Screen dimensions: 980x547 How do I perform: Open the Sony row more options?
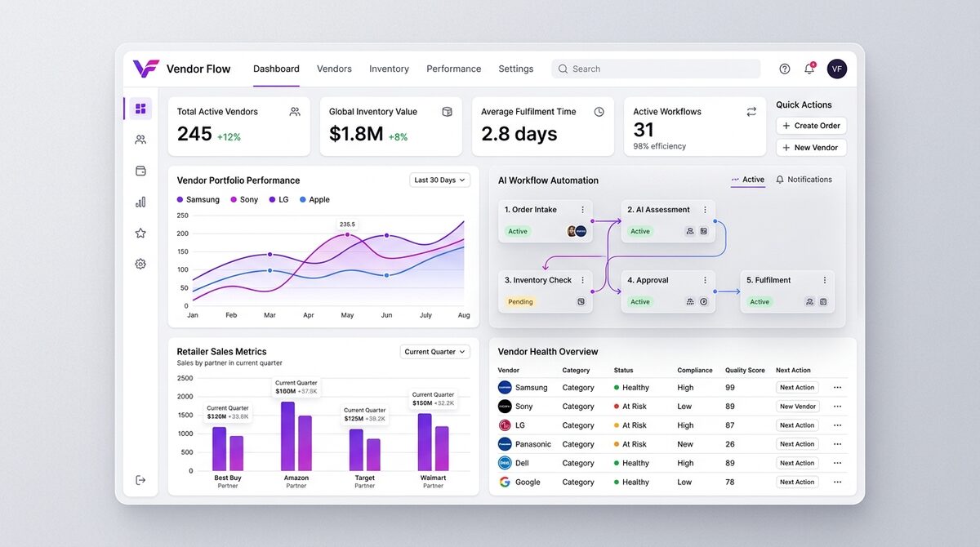coord(837,407)
